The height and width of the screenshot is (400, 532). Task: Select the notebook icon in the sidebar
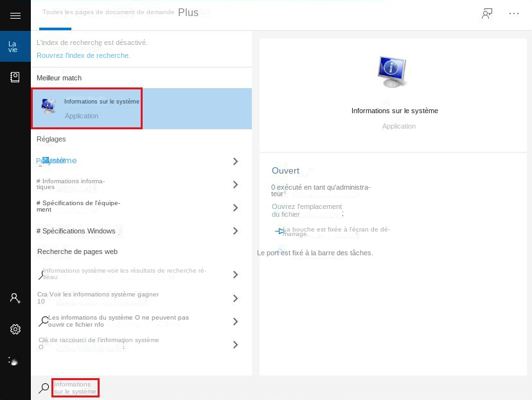pyautogui.click(x=15, y=77)
